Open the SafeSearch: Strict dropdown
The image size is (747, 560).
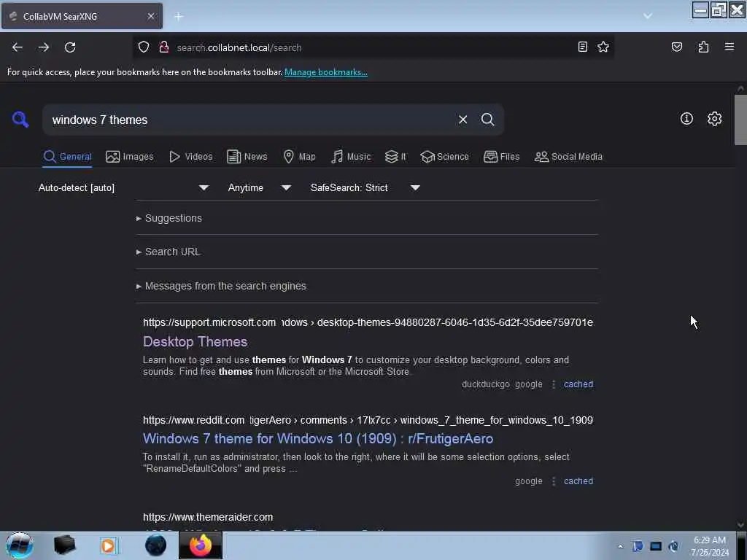[x=365, y=187]
